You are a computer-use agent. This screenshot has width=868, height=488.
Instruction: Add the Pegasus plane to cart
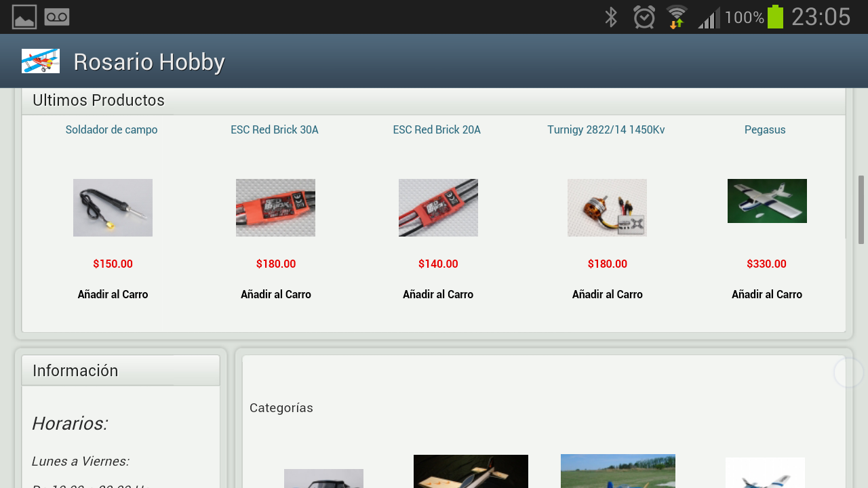767,294
